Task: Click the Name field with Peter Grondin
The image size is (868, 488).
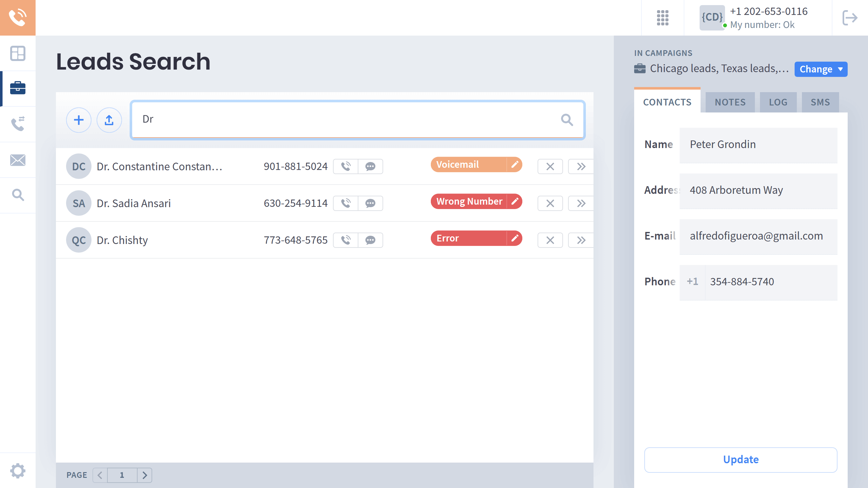Action: [758, 145]
